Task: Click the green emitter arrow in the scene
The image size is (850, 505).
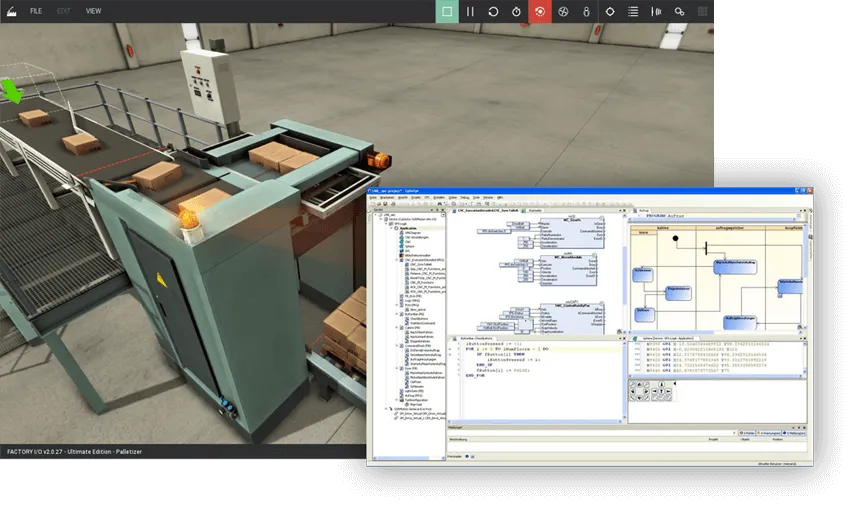Action: (11, 90)
